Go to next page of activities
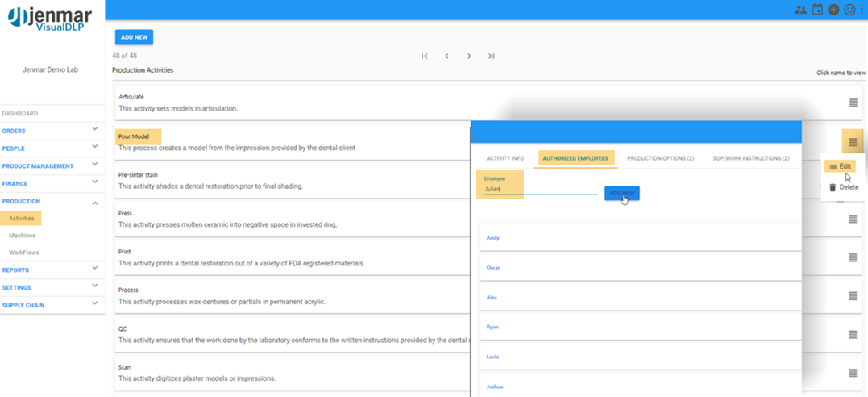This screenshot has width=868, height=397. pos(469,56)
